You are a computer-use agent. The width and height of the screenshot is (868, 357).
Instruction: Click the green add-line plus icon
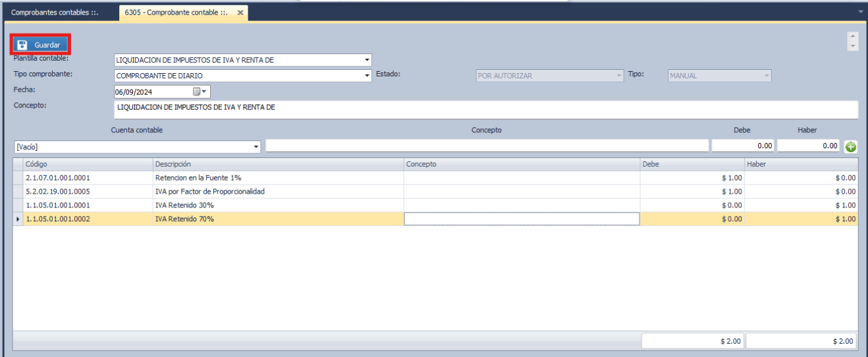[x=851, y=146]
